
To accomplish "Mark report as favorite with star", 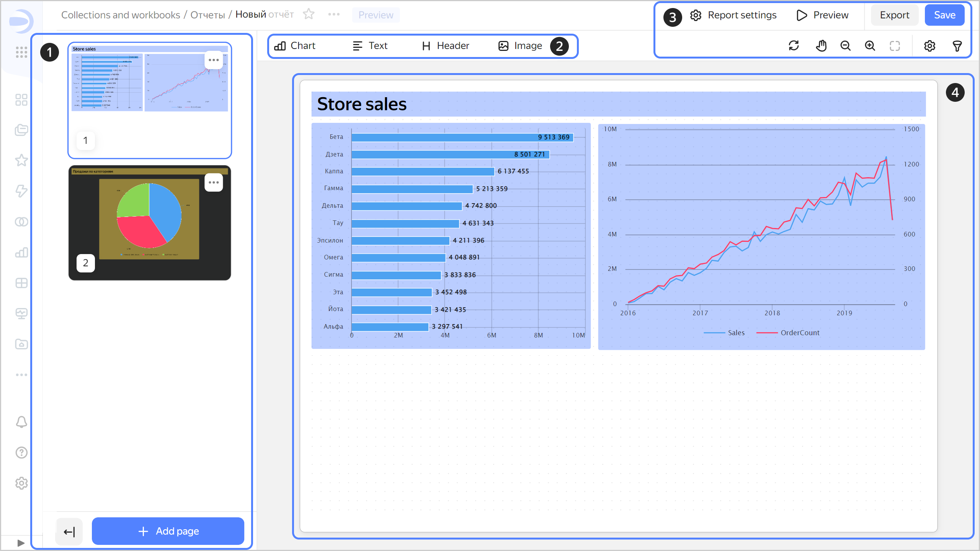I will click(x=309, y=15).
